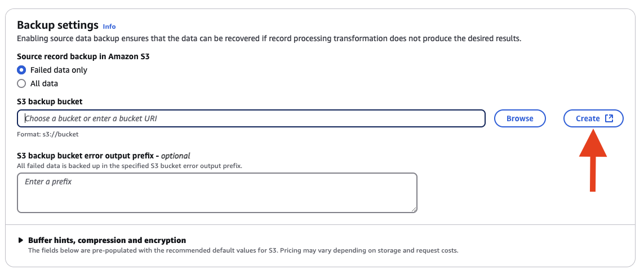Click the "All data" option label text
This screenshot has width=644, height=274.
(44, 83)
